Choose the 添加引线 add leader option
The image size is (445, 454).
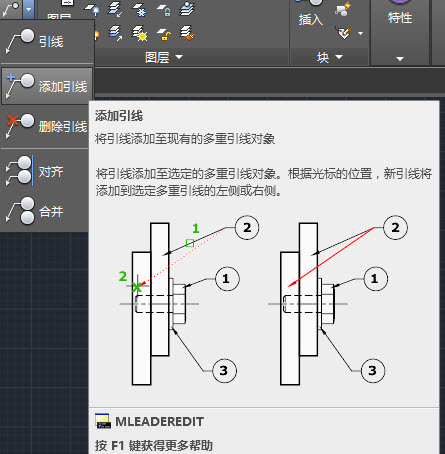47,86
